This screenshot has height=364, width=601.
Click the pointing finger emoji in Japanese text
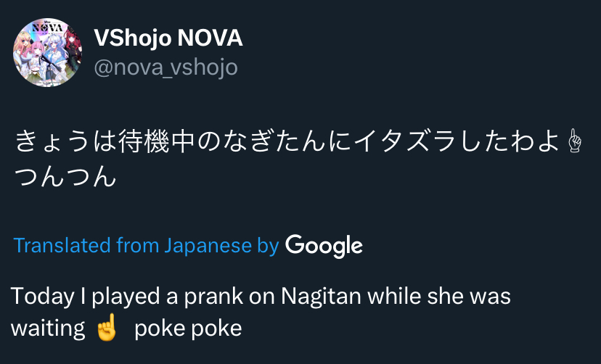(577, 142)
